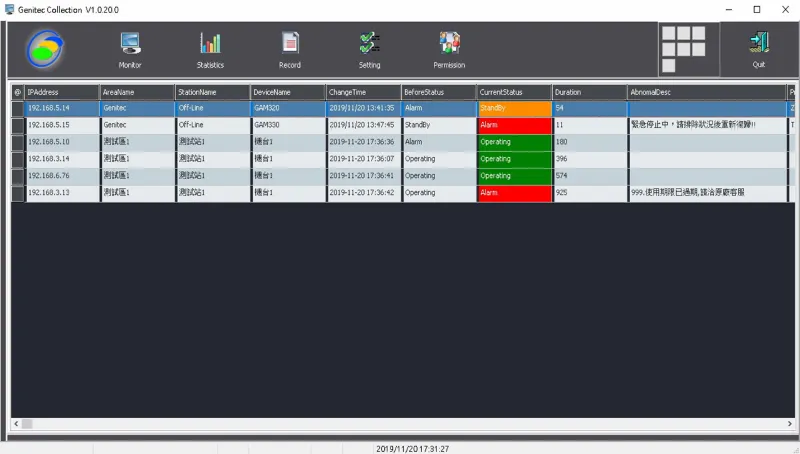Click green Operating status for 192.168.5.10
This screenshot has width=800, height=454.
click(514, 142)
